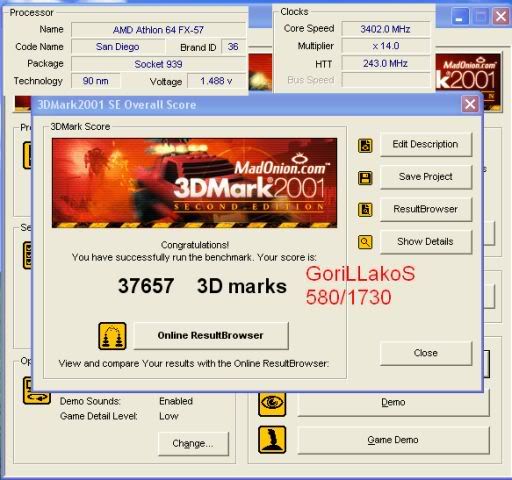Click the Edit Description button

tap(426, 144)
